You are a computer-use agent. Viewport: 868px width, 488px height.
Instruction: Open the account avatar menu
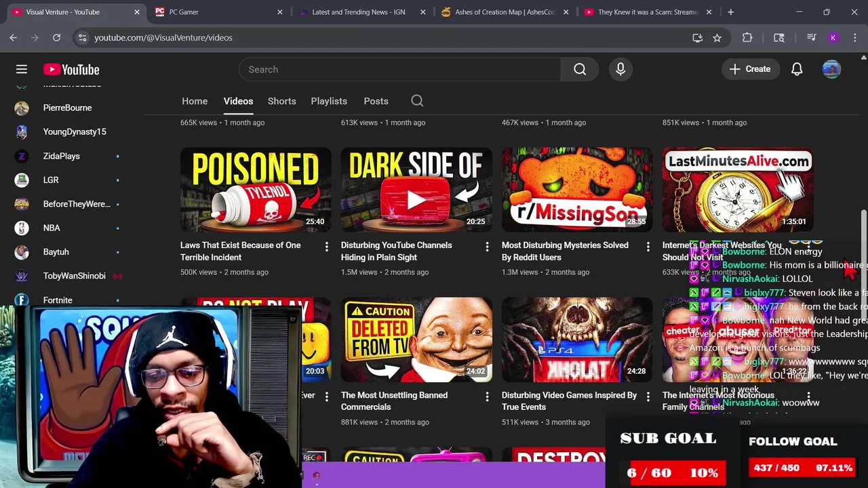click(831, 69)
